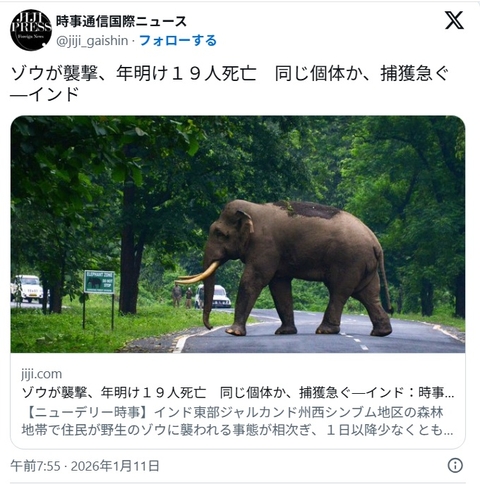Click the white vehicle at photo's left edge

coord(27,288)
